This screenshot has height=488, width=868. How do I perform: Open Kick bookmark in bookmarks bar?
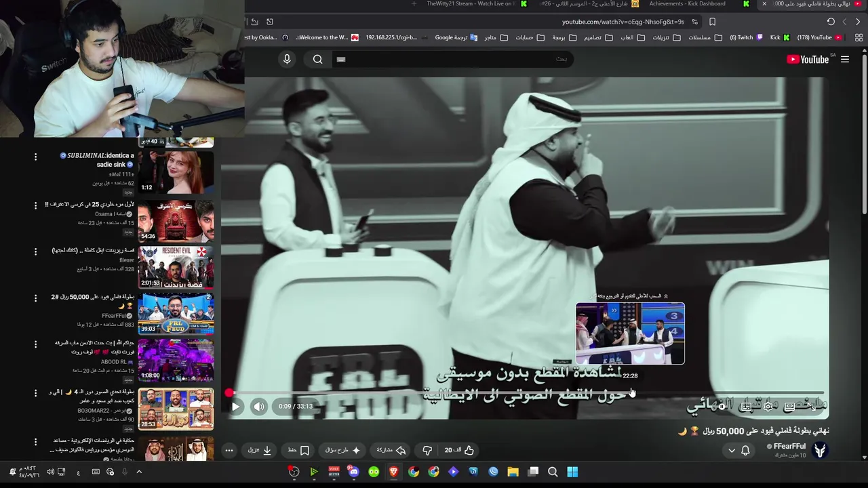[780, 37]
